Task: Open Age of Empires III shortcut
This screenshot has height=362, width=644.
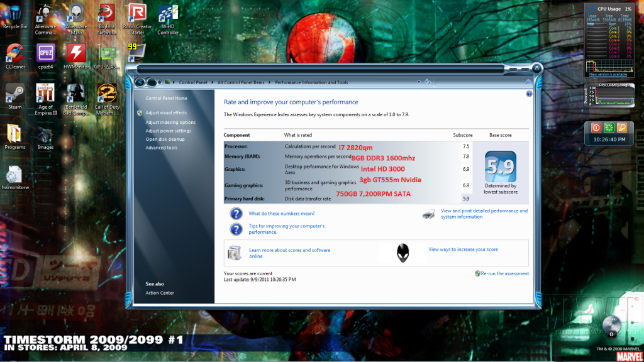Action: coord(45,99)
